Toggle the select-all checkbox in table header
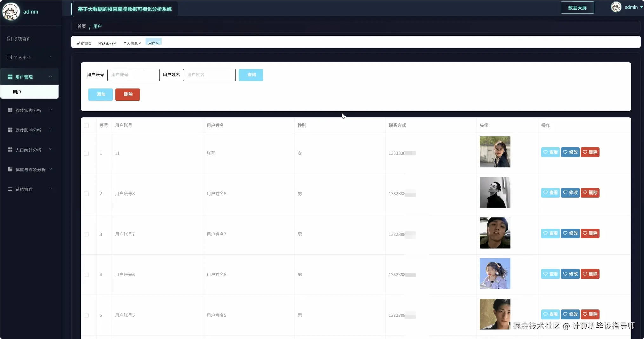This screenshot has height=339, width=644. coord(86,126)
